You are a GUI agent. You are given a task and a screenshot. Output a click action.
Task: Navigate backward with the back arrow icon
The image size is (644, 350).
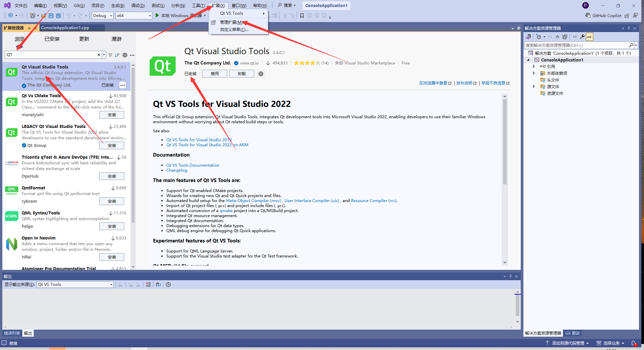click(11, 15)
